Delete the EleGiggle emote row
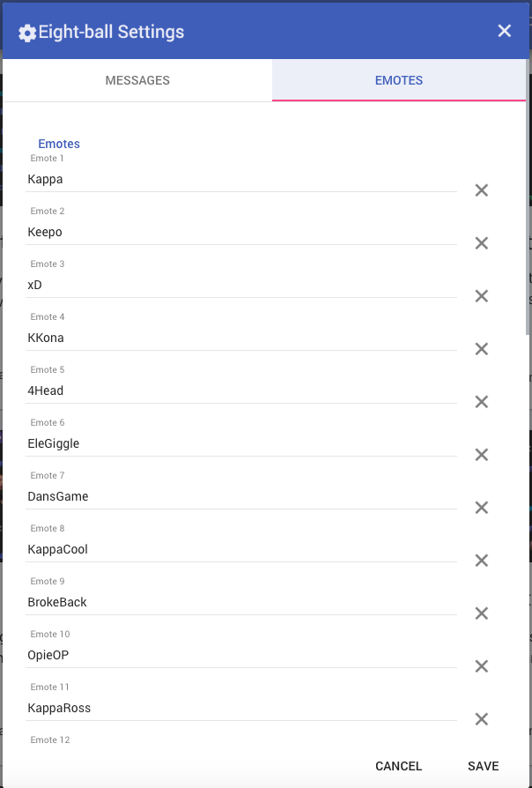This screenshot has width=532, height=788. click(481, 455)
